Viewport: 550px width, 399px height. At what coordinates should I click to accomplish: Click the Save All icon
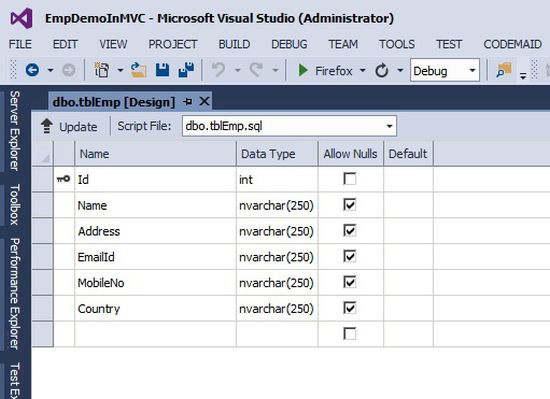pyautogui.click(x=186, y=70)
